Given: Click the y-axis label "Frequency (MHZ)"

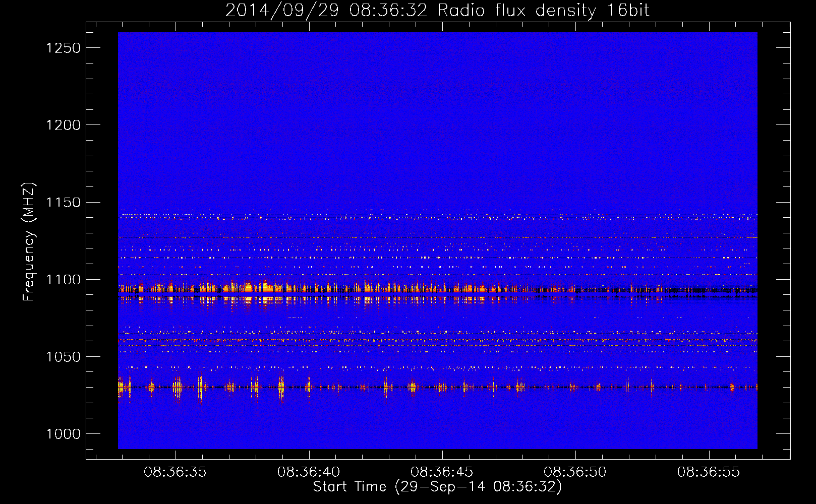Looking at the screenshot, I should [x=29, y=242].
